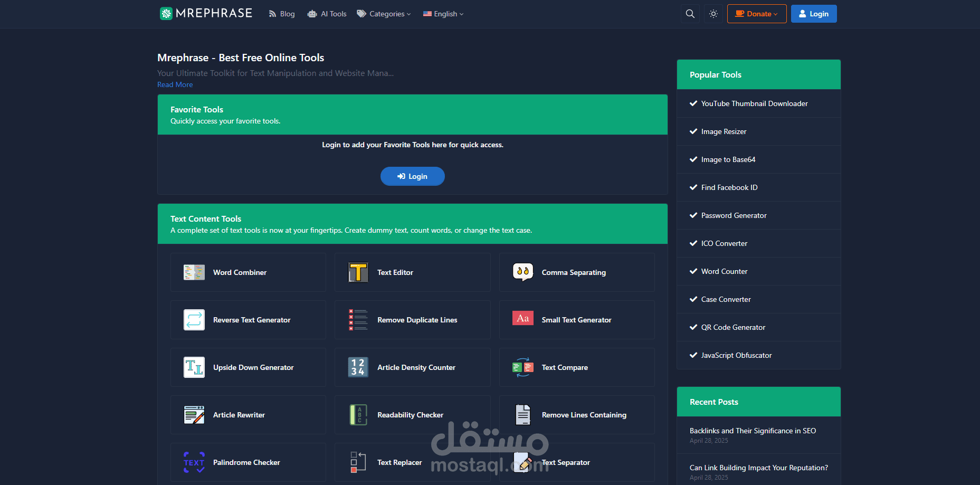980x485 pixels.
Task: Open the Text Replacer tool
Action: 413,462
